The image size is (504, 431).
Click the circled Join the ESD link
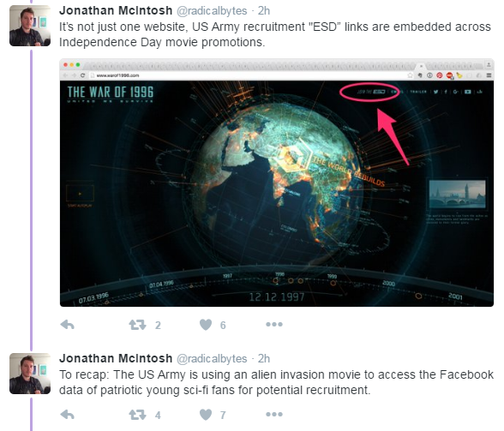pyautogui.click(x=371, y=92)
